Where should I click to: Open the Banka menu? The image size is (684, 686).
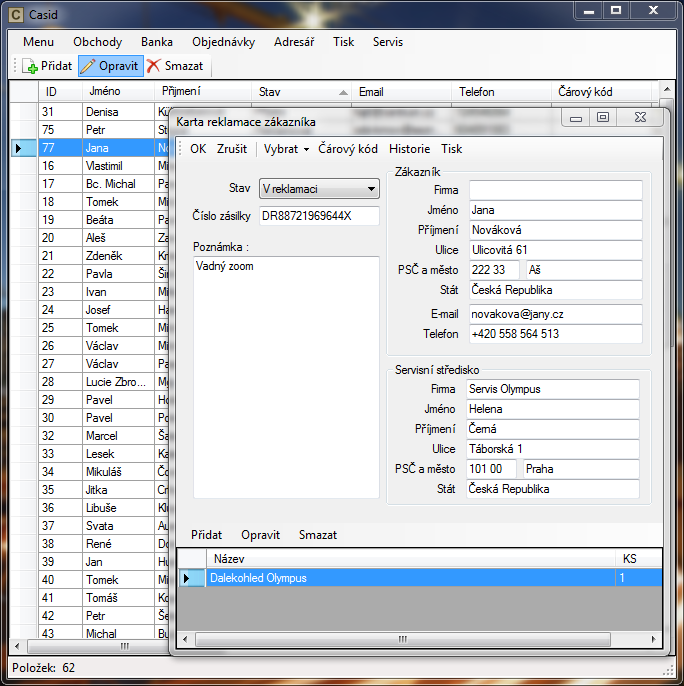coord(157,42)
